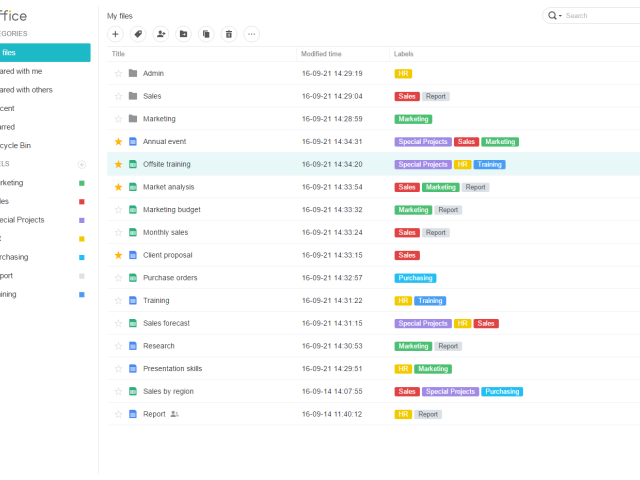Click into the Search input field
Viewport: 640px width, 480px height.
(600, 16)
